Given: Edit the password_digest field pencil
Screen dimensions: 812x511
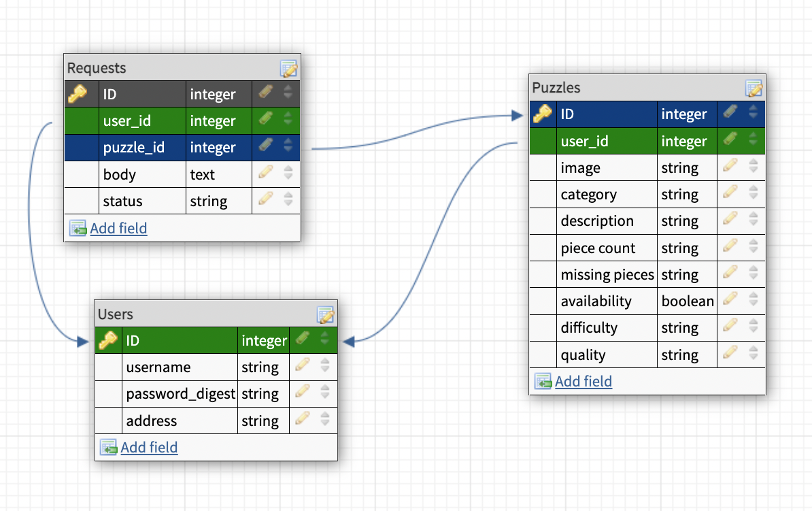Looking at the screenshot, I should [303, 391].
